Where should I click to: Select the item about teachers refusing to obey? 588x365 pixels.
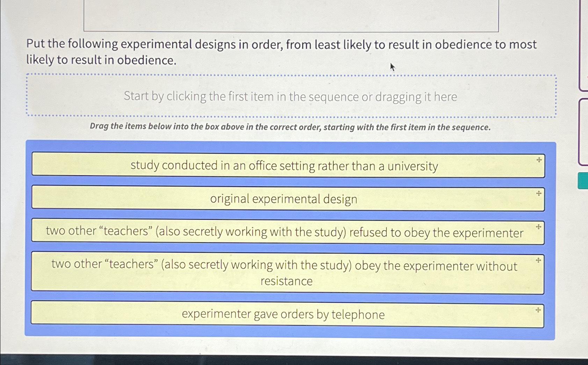[284, 232]
